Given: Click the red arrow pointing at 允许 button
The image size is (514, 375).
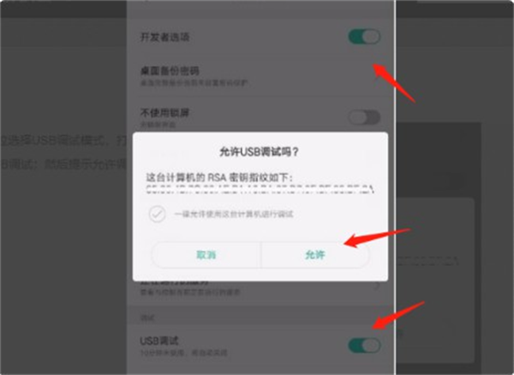Looking at the screenshot, I should (x=377, y=238).
